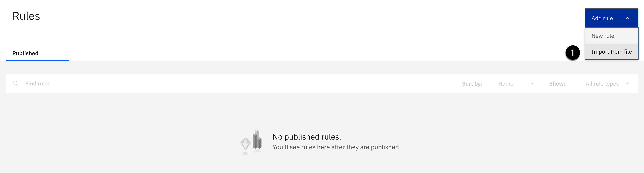Open the All rule types filter
Viewport: 644px width, 173px height.
[607, 84]
